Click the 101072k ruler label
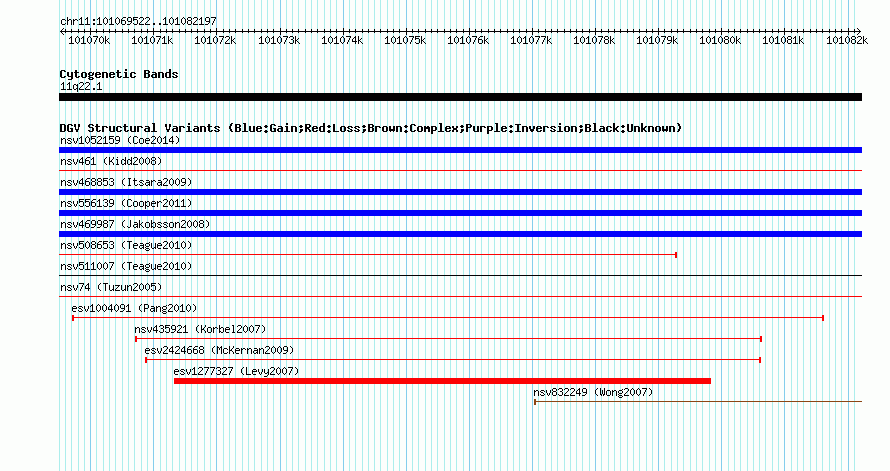890x471 pixels. [215, 40]
